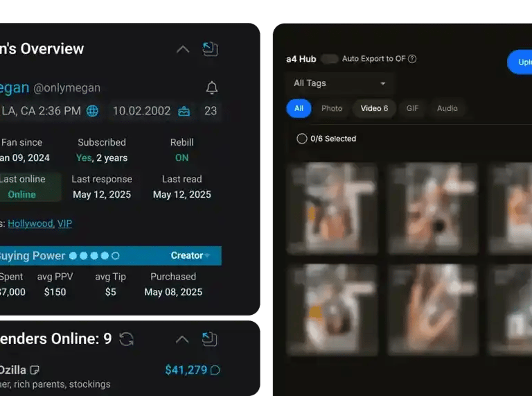Click the notification bell icon next to @onlymegan
Image resolution: width=532 pixels, height=396 pixels.
212,87
